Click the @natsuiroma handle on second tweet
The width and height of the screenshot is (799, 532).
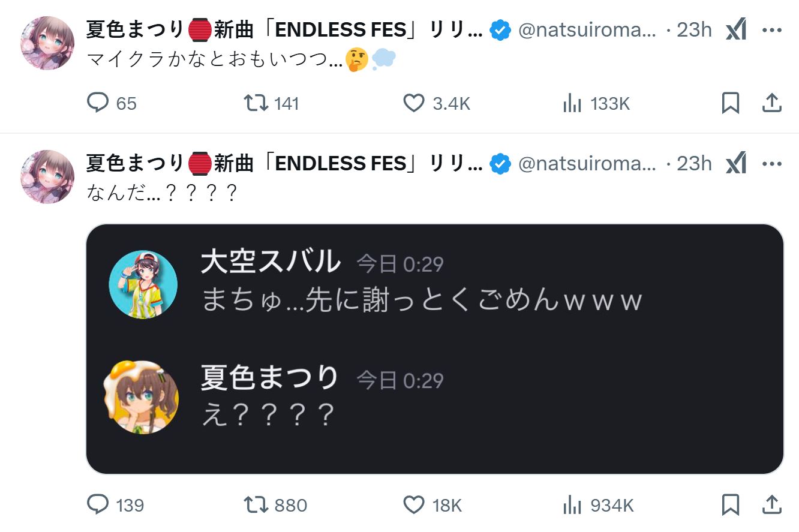click(x=587, y=163)
